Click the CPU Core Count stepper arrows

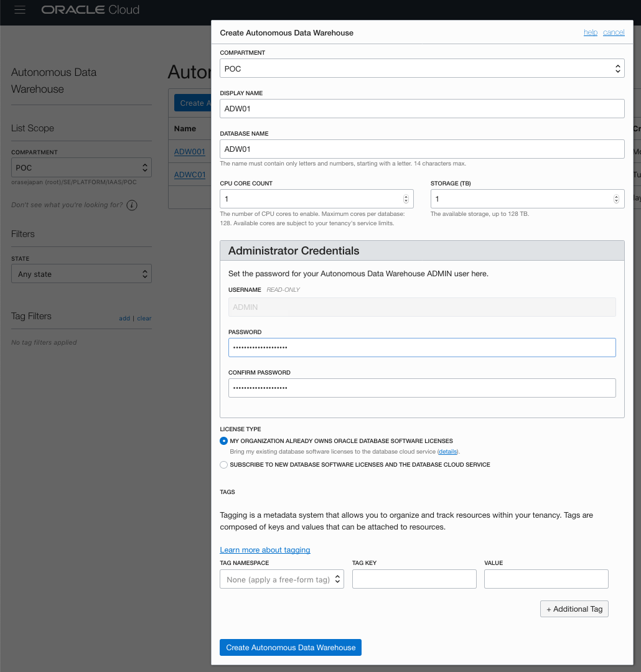[406, 199]
